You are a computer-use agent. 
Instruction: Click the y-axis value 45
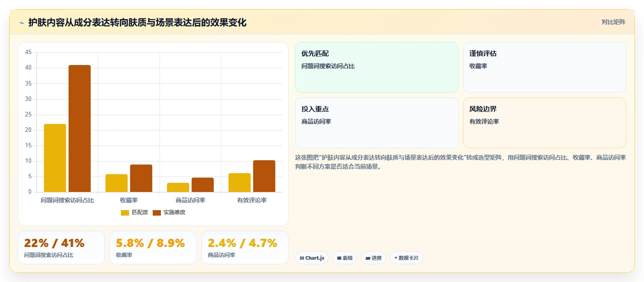click(28, 52)
